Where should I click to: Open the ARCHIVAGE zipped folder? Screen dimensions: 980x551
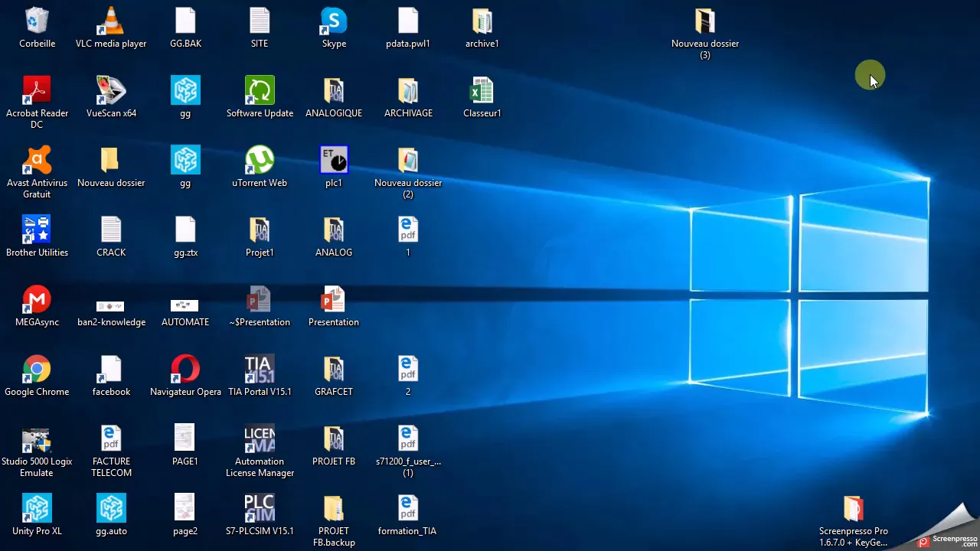(x=408, y=91)
